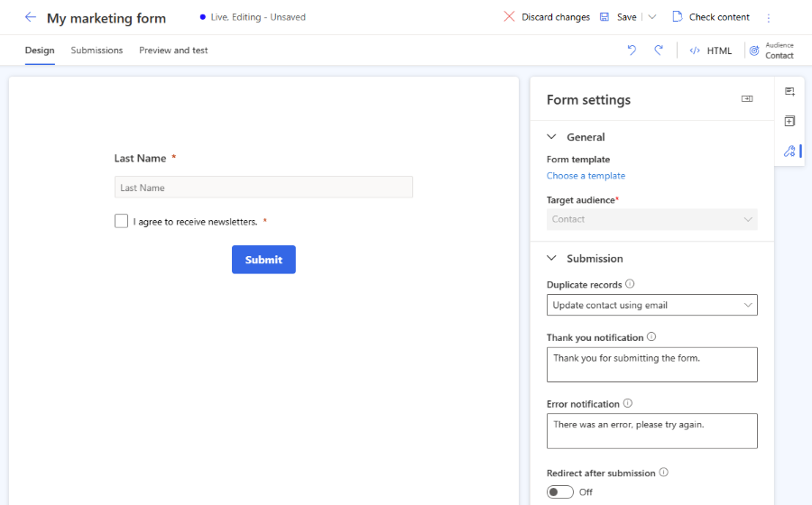
Task: Redo the last change
Action: coord(659,50)
